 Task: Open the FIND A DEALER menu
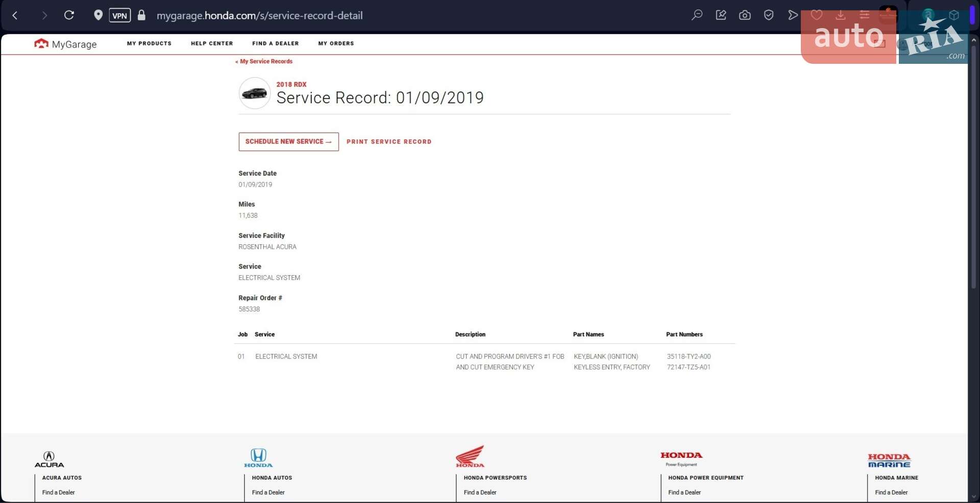276,43
